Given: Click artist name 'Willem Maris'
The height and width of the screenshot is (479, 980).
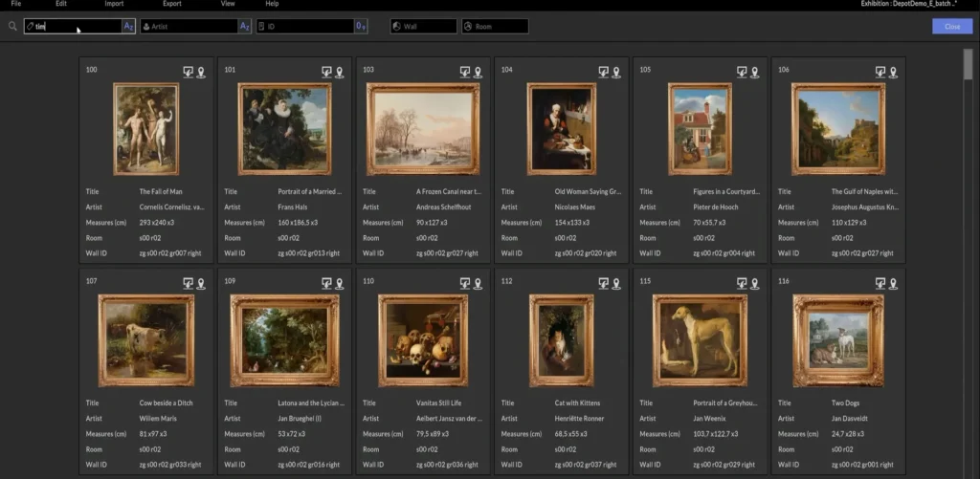Looking at the screenshot, I should point(158,419).
